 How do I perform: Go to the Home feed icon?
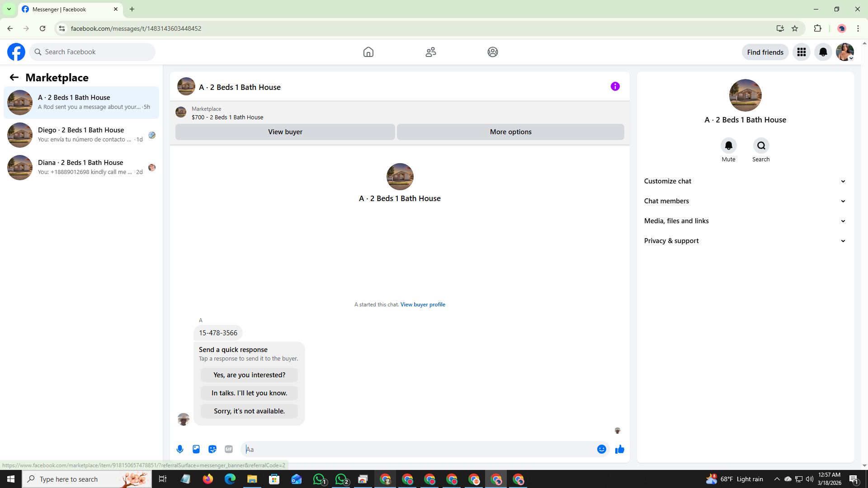point(368,52)
